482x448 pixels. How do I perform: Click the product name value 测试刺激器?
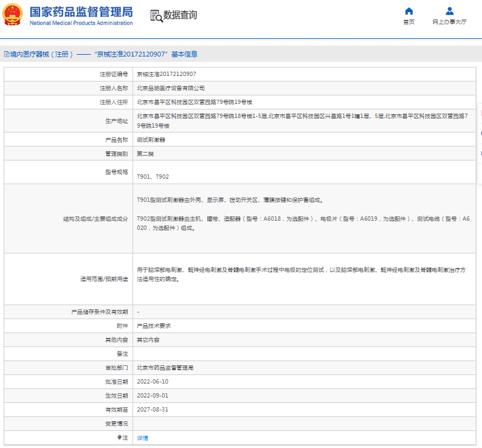151,139
